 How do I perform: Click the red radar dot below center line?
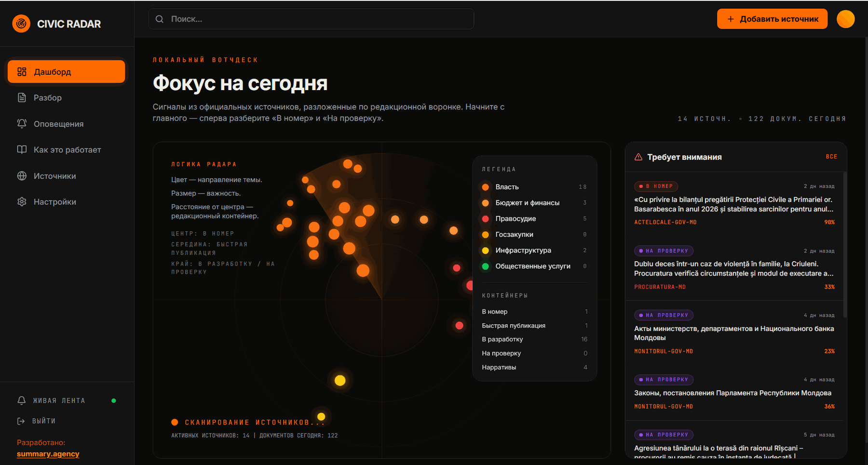(x=459, y=326)
